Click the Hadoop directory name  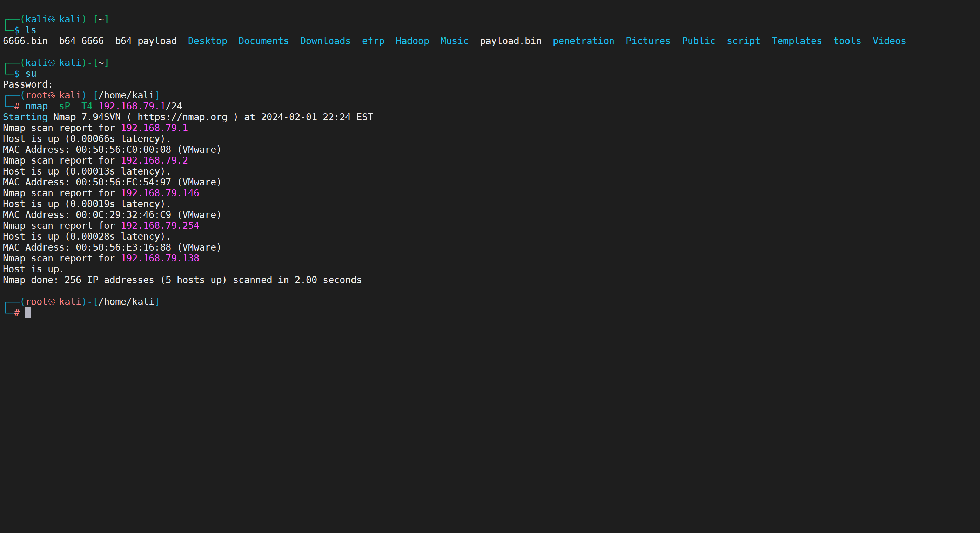[412, 41]
